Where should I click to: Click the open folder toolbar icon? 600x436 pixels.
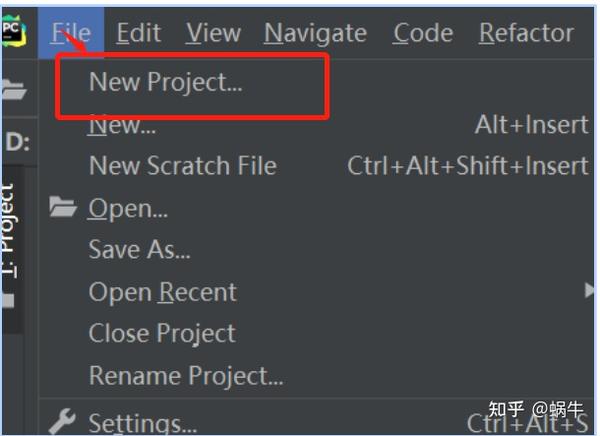pyautogui.click(x=14, y=89)
